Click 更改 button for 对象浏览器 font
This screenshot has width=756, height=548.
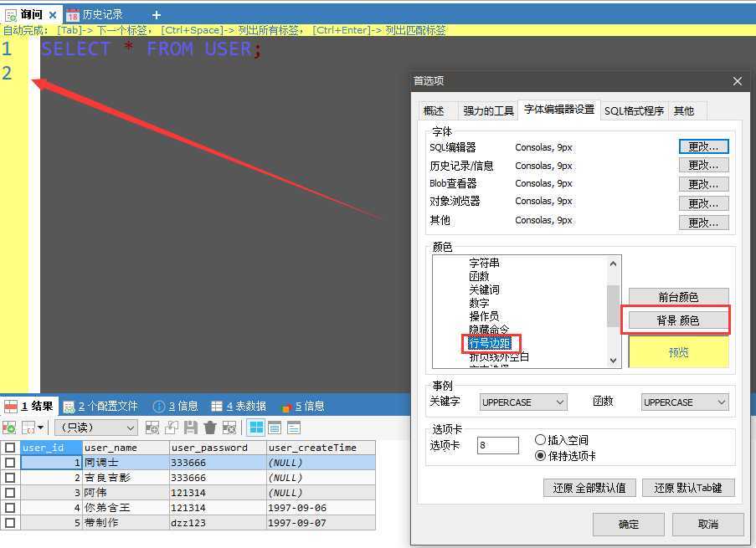[703, 203]
